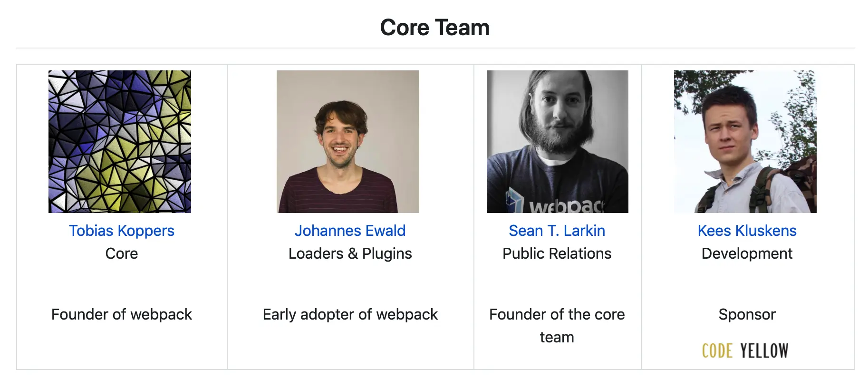This screenshot has height=389, width=868.
Task: Open Tobias Koppers' profile link
Action: pos(122,231)
